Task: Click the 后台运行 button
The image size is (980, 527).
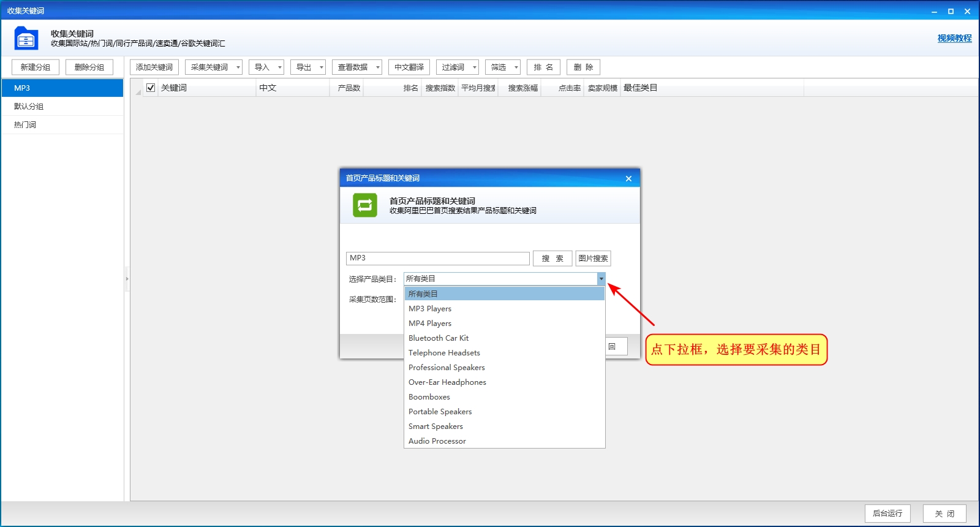Action: (x=888, y=514)
